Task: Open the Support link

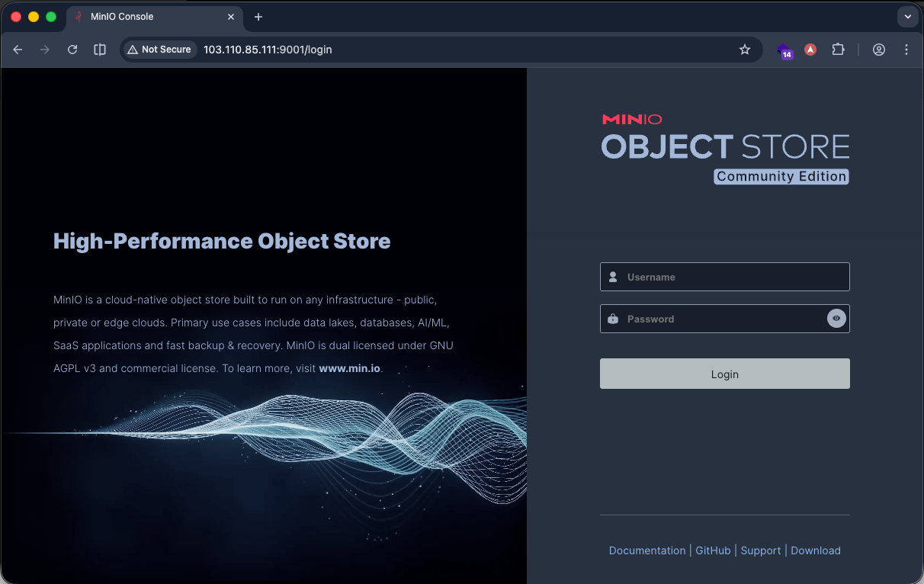Action: [x=761, y=550]
